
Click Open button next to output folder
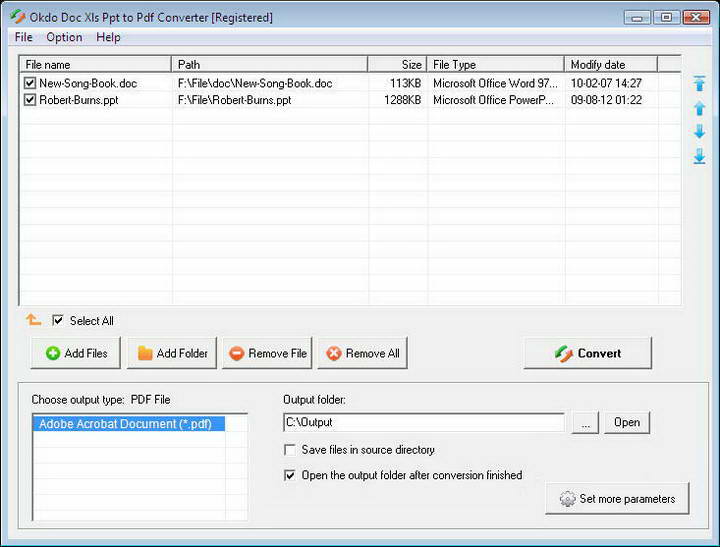click(x=627, y=423)
